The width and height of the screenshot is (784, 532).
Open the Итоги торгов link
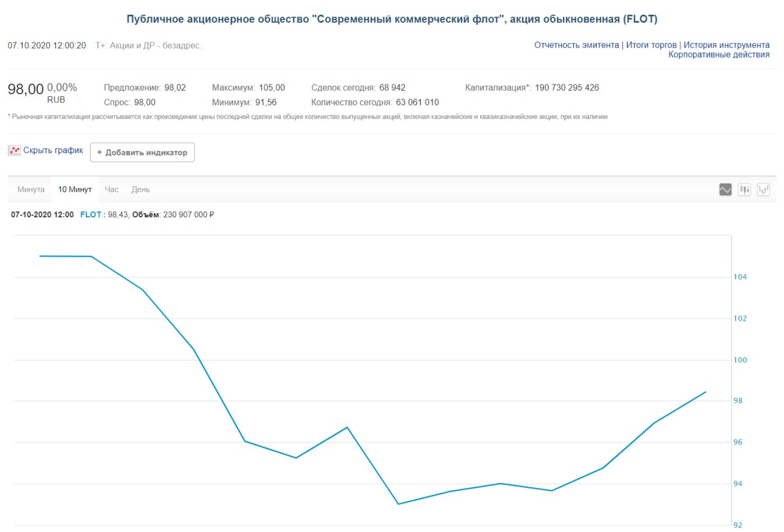pos(651,45)
